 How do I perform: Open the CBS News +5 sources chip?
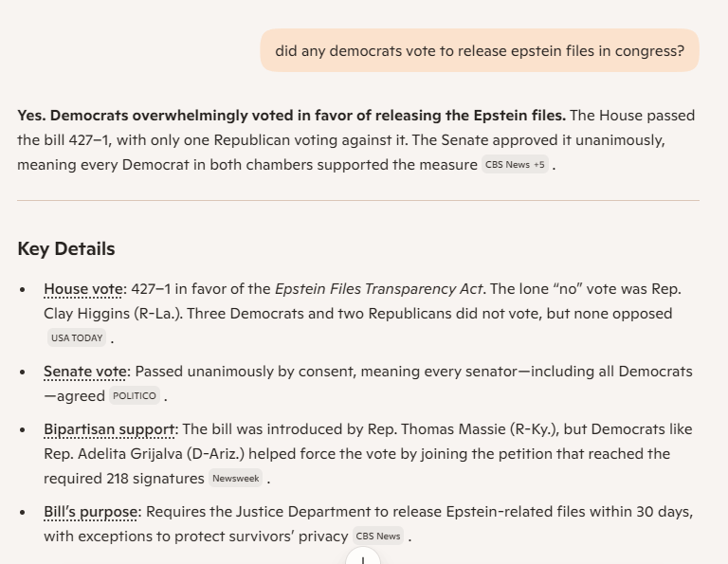coord(515,165)
